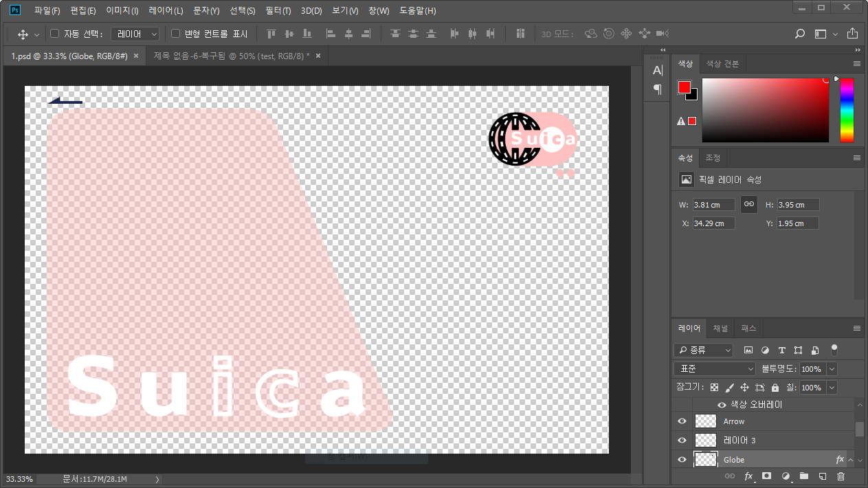The image size is (868, 488).
Task: Hide the 레이어 3 layer
Action: point(682,441)
